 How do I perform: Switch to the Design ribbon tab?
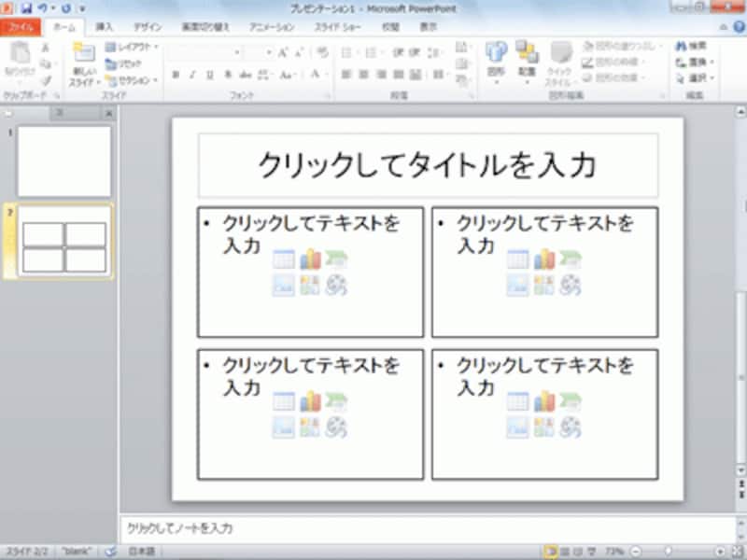pos(148,27)
